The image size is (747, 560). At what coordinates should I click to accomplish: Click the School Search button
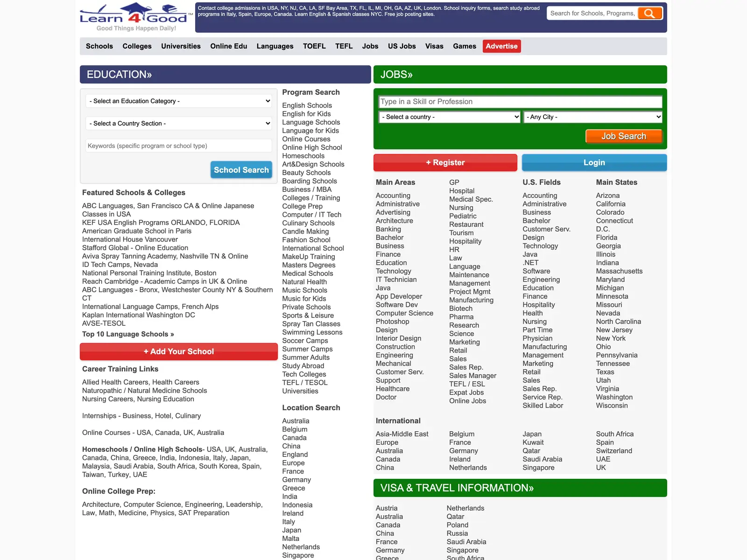tap(241, 170)
